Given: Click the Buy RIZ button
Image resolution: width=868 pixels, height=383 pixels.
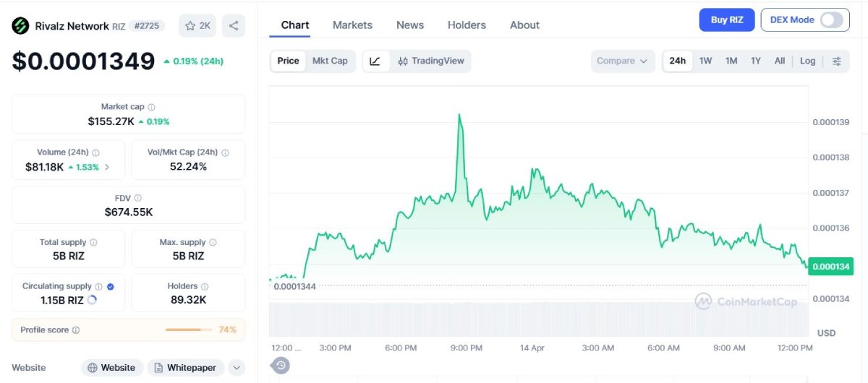Looking at the screenshot, I should point(726,20).
